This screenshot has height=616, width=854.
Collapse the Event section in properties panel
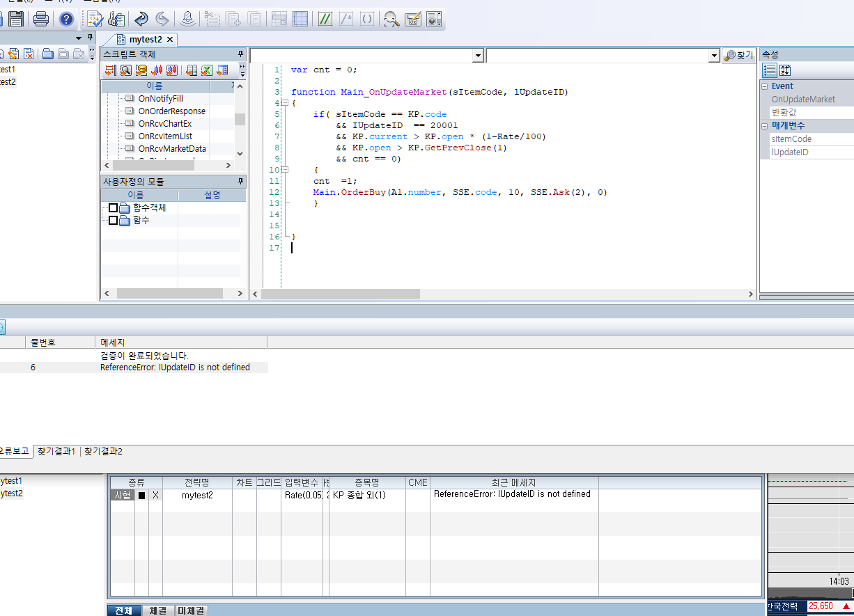pos(765,86)
